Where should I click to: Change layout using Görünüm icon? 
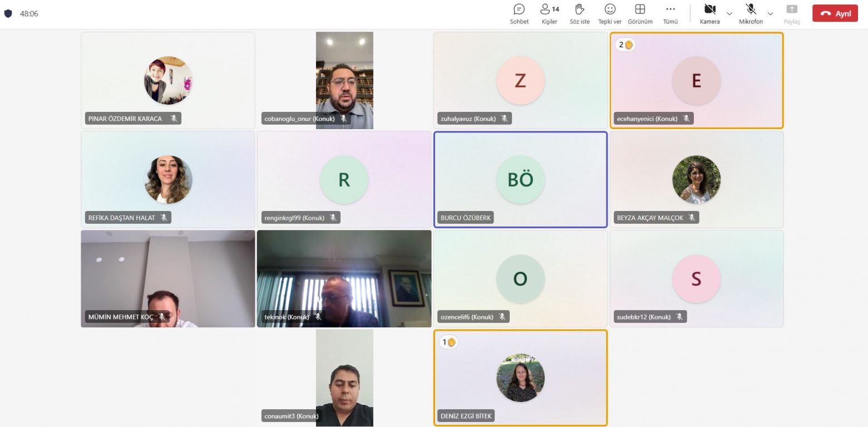point(640,13)
